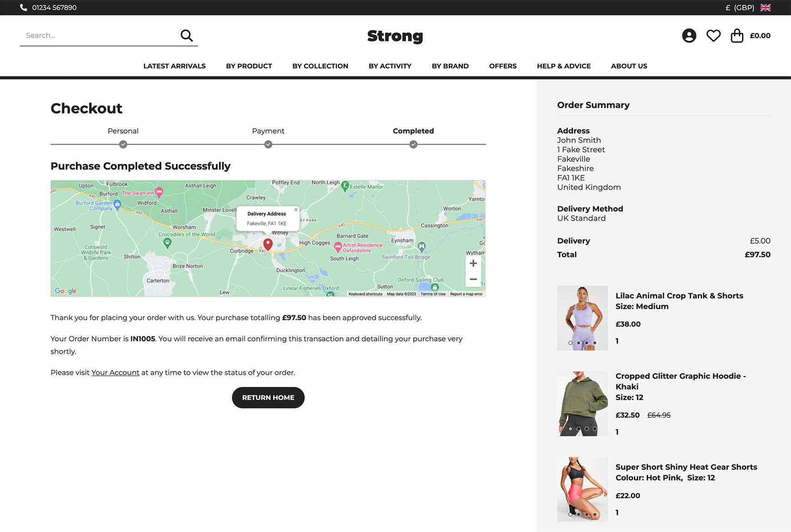Click Artist Residence Oxfordshire marker
791x532 pixels.
pyautogui.click(x=338, y=247)
